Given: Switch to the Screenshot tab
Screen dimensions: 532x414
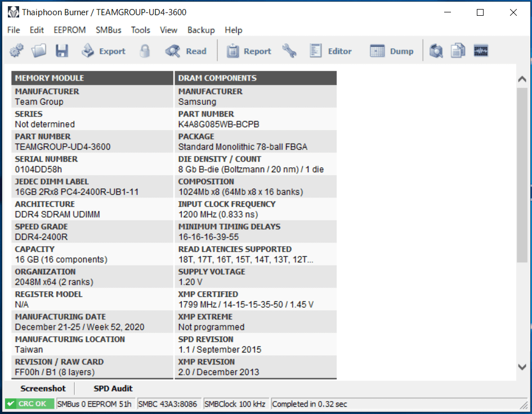Looking at the screenshot, I should click(43, 389).
